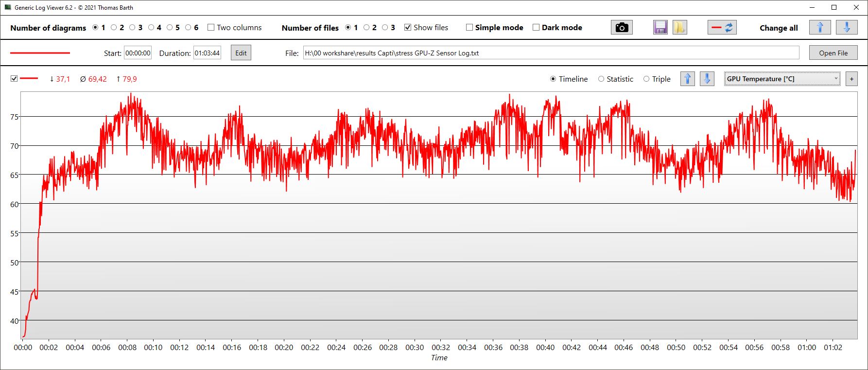Uncheck the Show files checkbox
Image resolution: width=868 pixels, height=370 pixels.
pyautogui.click(x=408, y=28)
